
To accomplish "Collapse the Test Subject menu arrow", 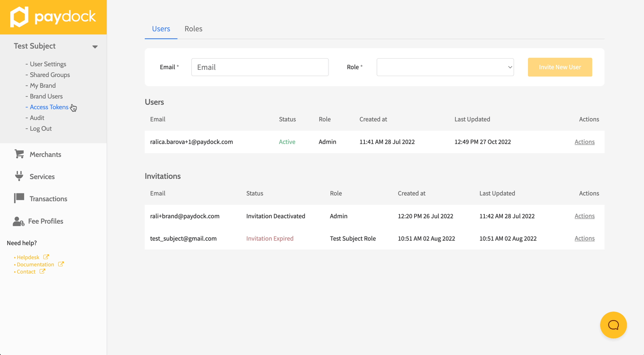I will (95, 47).
